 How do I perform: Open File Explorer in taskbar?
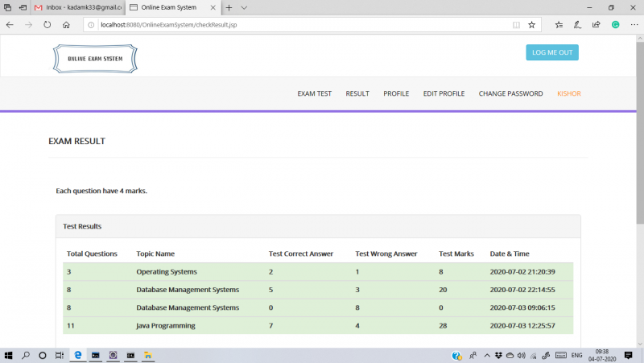click(x=148, y=356)
